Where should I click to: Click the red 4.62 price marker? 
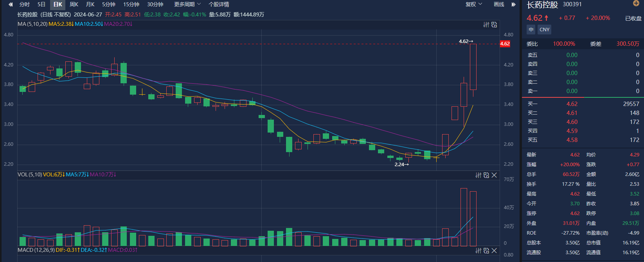505,44
